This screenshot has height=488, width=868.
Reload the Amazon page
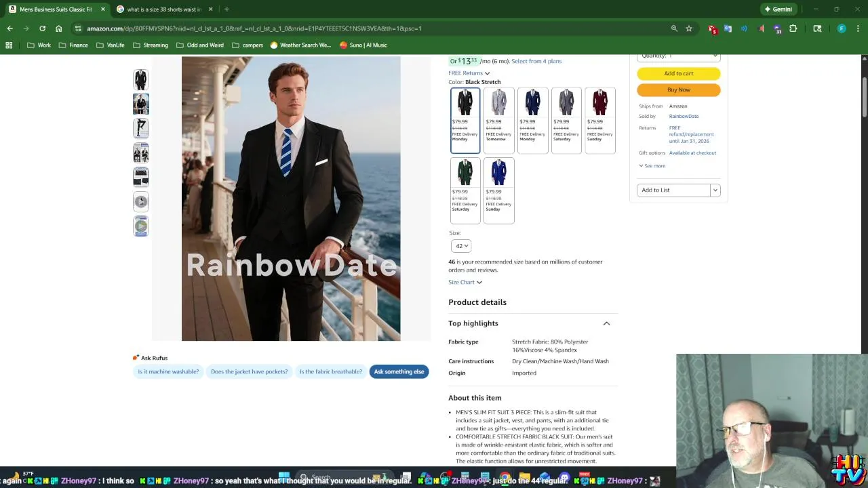pyautogui.click(x=42, y=28)
